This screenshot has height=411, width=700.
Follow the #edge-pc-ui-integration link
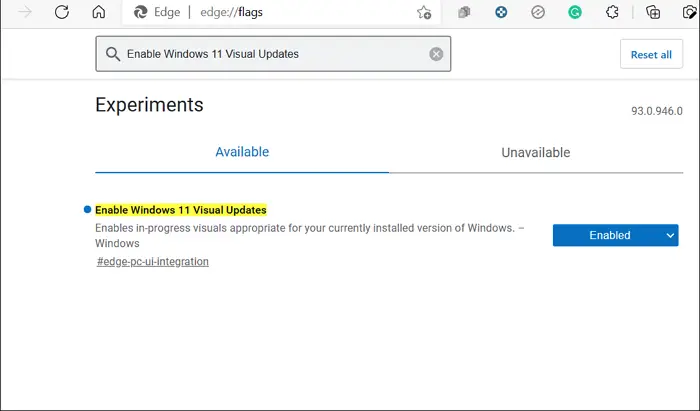(x=153, y=262)
